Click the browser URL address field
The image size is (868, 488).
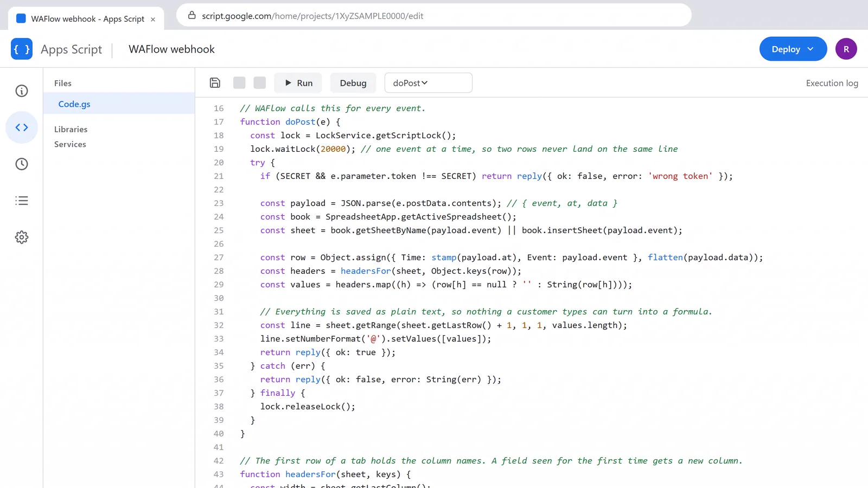[434, 16]
